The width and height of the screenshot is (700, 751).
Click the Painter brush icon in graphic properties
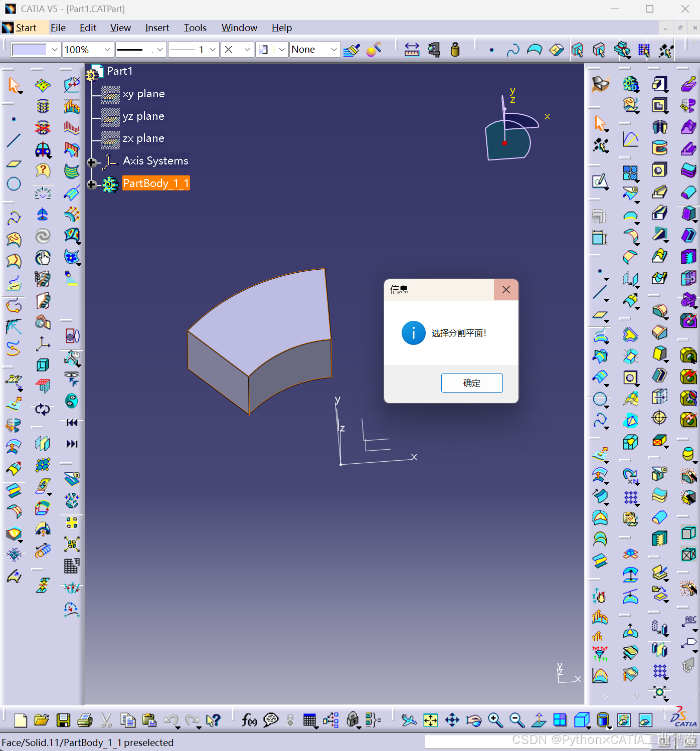[352, 50]
